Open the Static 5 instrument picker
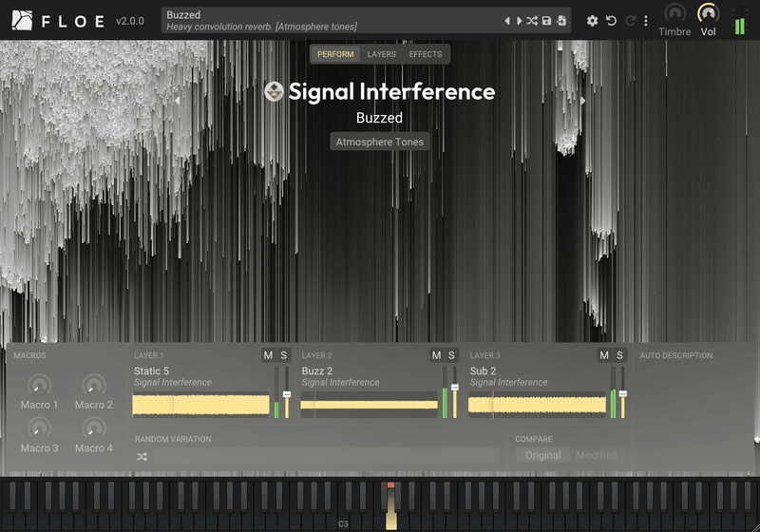Image resolution: width=760 pixels, height=532 pixels. (x=151, y=371)
